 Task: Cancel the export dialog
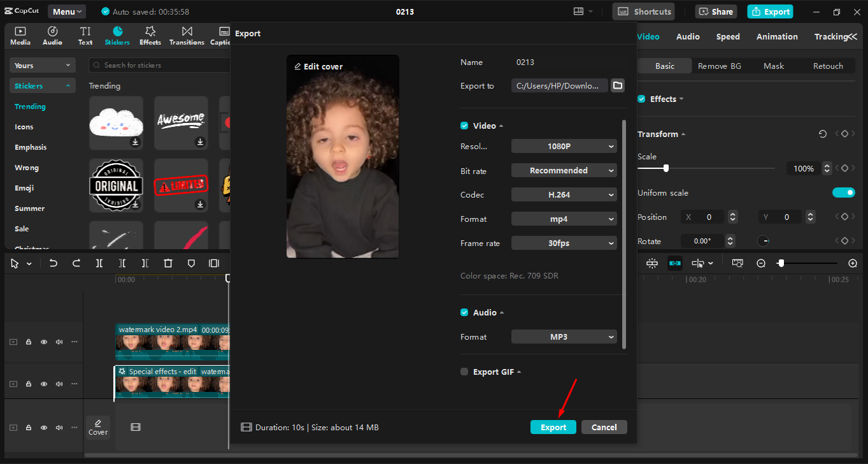pos(604,427)
